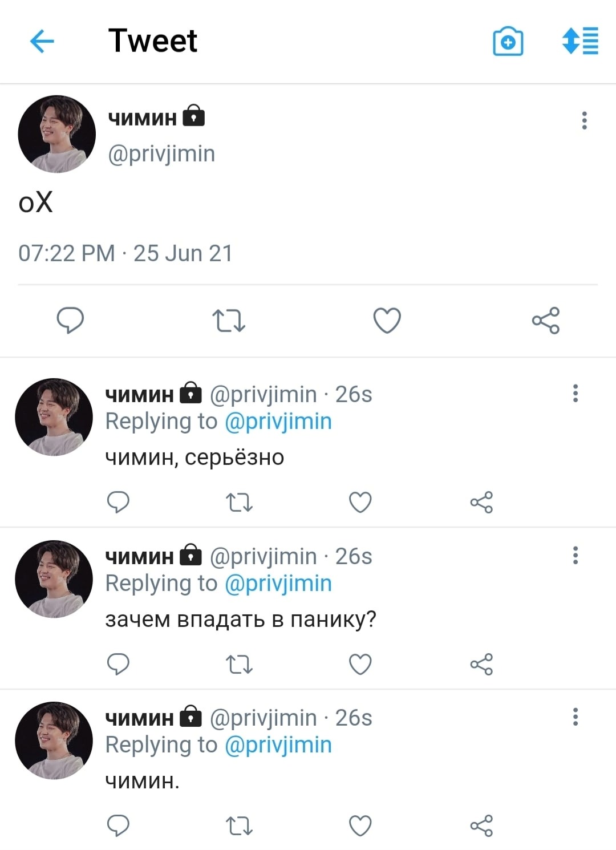Viewport: 616px width, 850px height.
Task: Like the "чимин, серьёзно" reply
Action: tap(360, 503)
